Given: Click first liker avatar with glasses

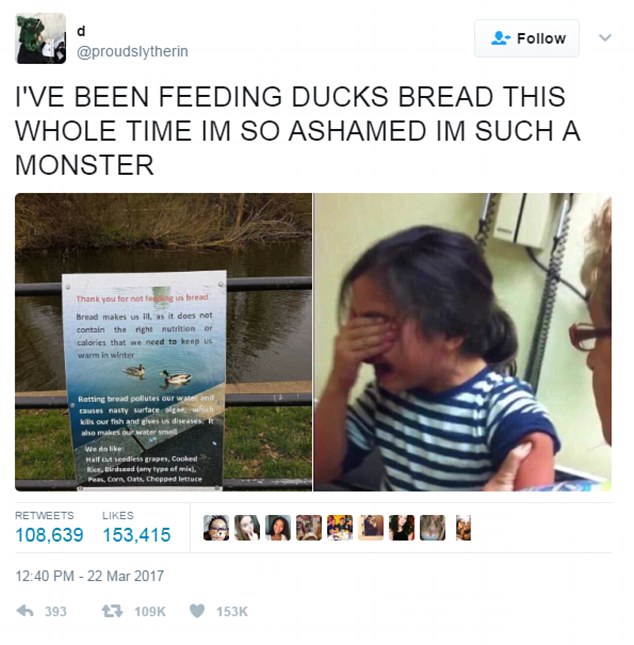Looking at the screenshot, I should point(216,527).
